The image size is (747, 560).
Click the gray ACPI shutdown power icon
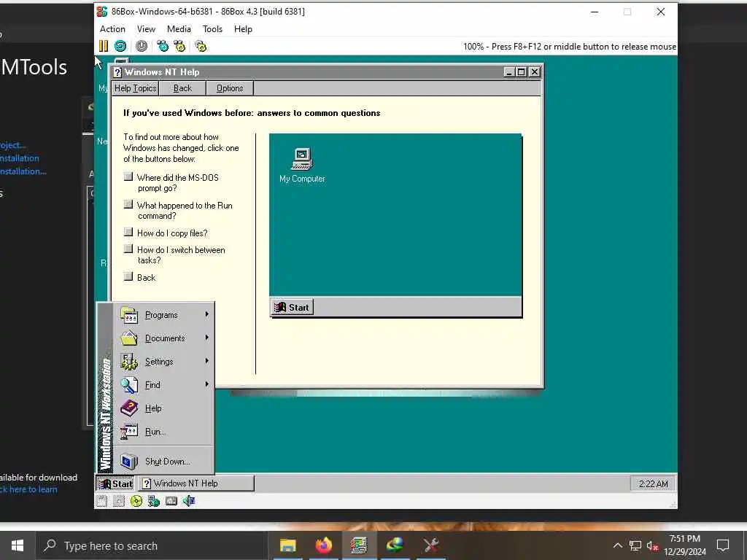(x=142, y=46)
